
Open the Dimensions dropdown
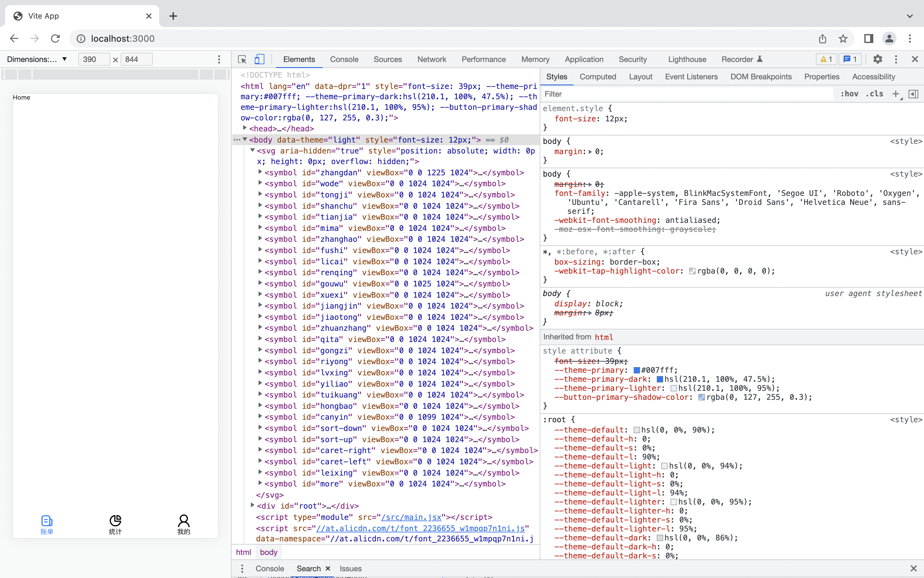[37, 59]
